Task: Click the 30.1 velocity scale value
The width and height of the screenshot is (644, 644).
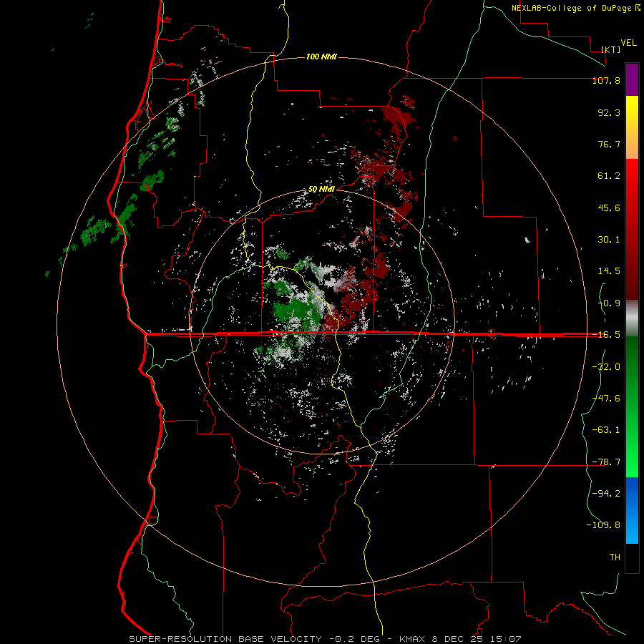Action: click(609, 240)
